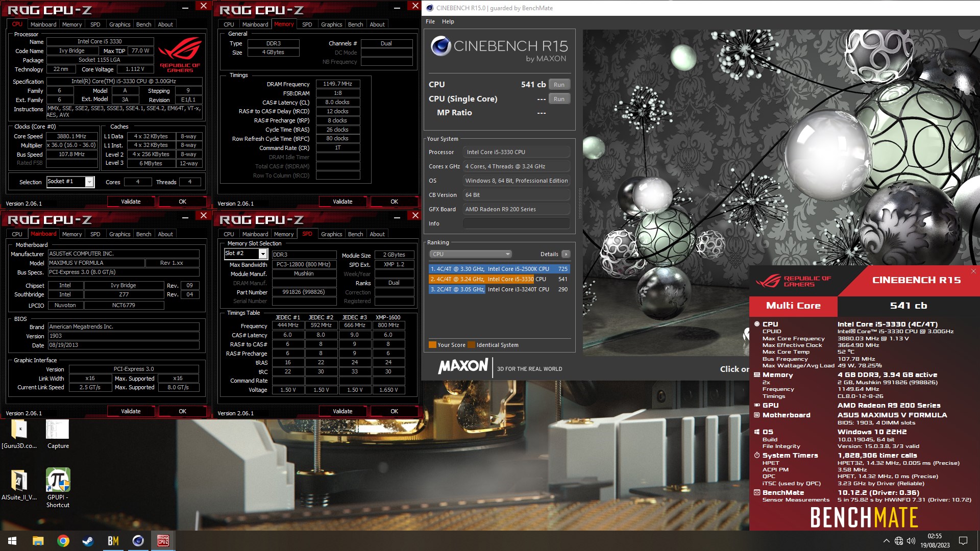Select the AISuite_II_V... desktop icon
980x551 pixels.
tap(19, 485)
